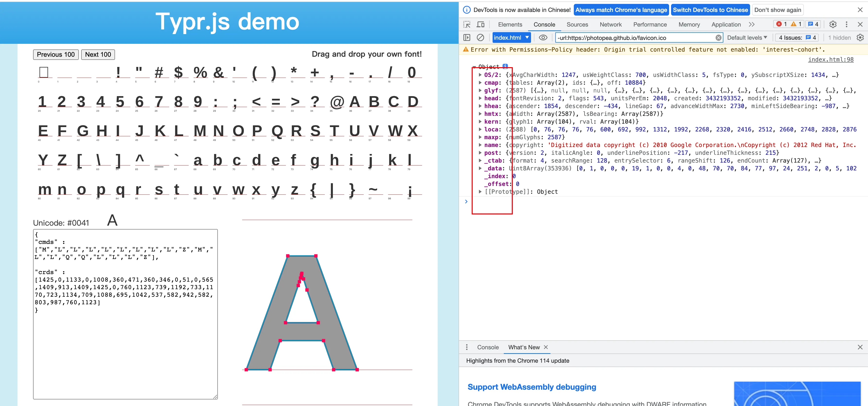Clear the console filter text
Screen dimensions: 868x406
click(x=718, y=38)
